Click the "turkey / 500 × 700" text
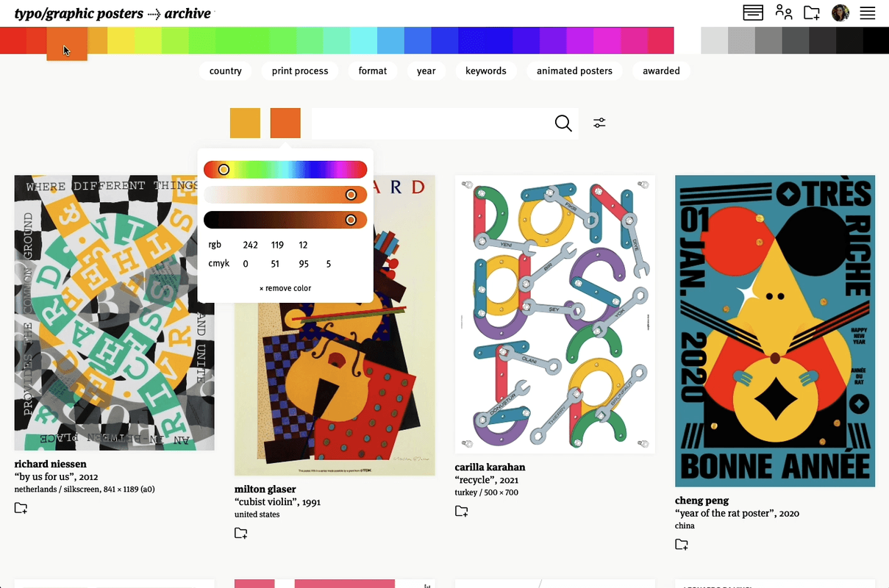This screenshot has height=588, width=889. [x=487, y=492]
